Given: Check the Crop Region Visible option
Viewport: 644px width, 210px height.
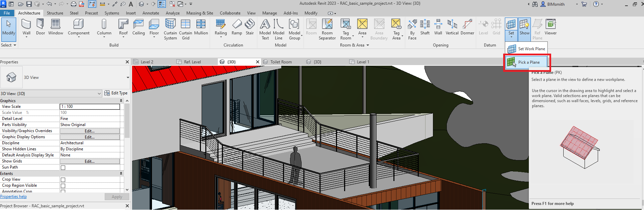Looking at the screenshot, I should (63, 186).
